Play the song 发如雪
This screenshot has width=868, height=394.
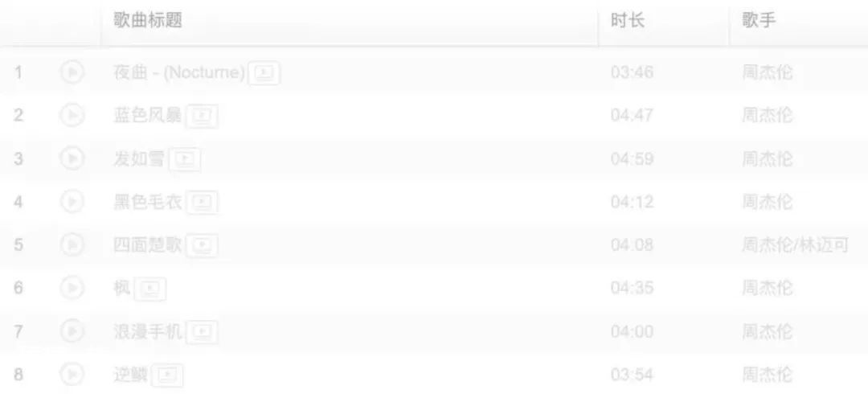[x=72, y=159]
